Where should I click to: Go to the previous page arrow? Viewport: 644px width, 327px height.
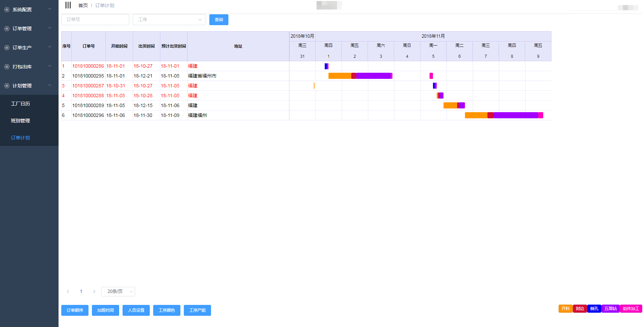point(68,291)
